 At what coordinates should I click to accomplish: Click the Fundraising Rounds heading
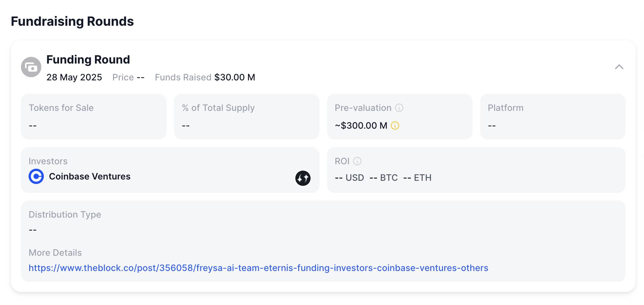click(72, 21)
